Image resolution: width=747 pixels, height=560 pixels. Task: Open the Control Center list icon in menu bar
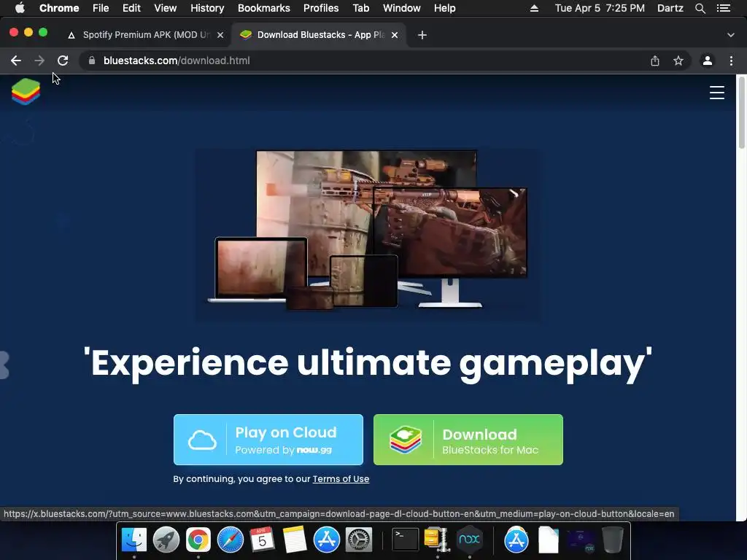coord(723,8)
